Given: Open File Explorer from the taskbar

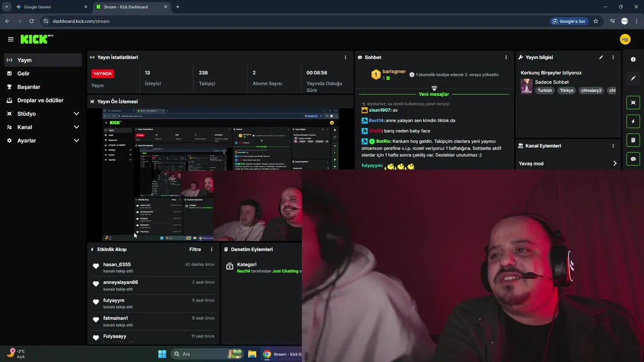Looking at the screenshot, I should 252,354.
